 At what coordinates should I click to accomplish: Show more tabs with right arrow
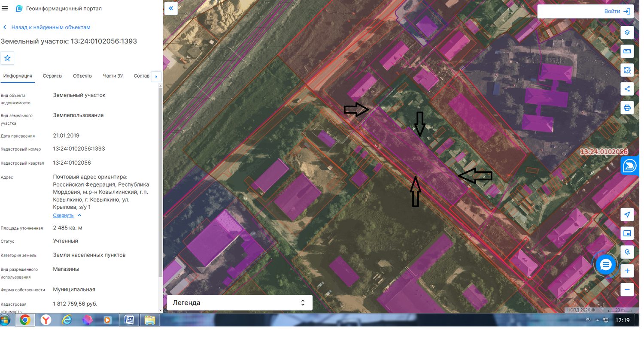point(156,76)
